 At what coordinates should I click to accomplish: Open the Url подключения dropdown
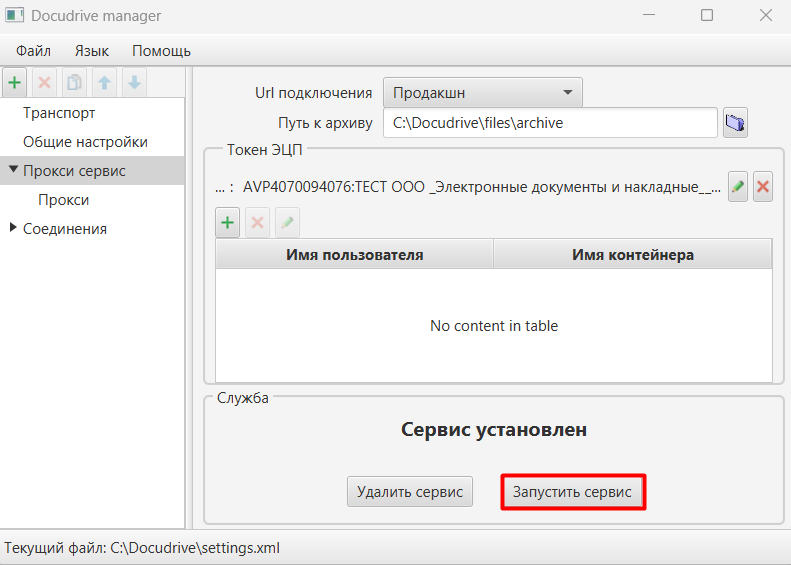click(x=483, y=93)
